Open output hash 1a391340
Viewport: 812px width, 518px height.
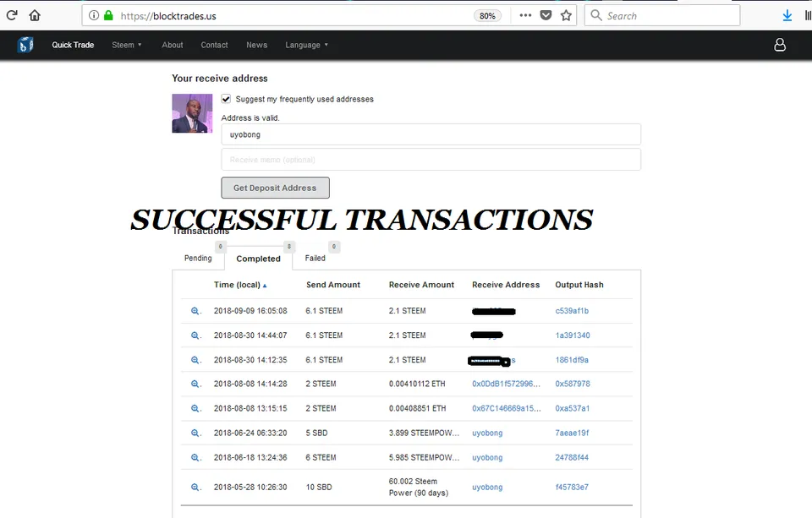pos(573,335)
